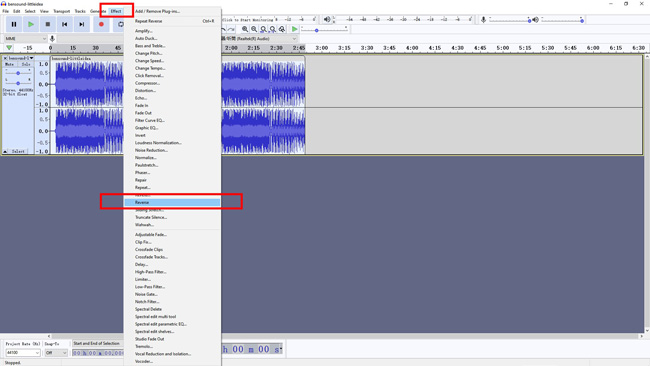Click the Select button under track panel
Image resolution: width=650 pixels, height=366 pixels.
pos(18,152)
